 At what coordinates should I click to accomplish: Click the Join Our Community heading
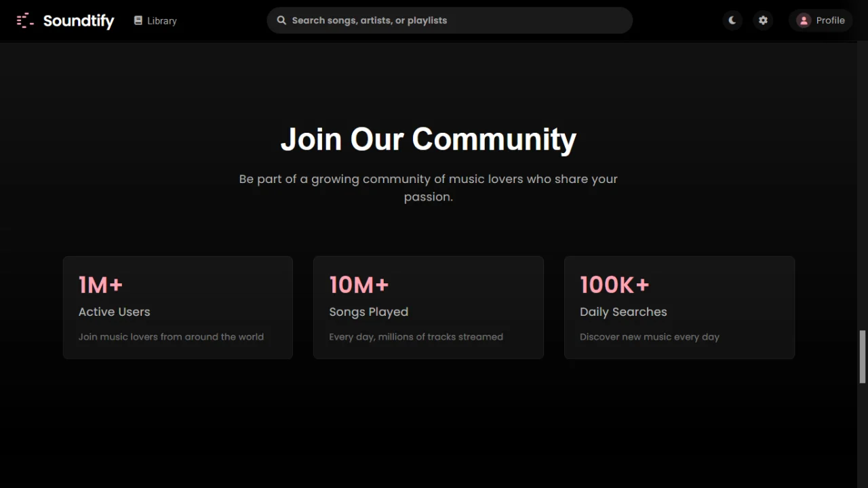click(x=429, y=139)
